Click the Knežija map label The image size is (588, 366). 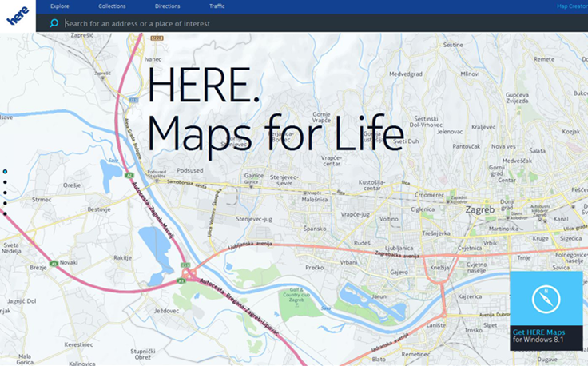click(x=439, y=268)
